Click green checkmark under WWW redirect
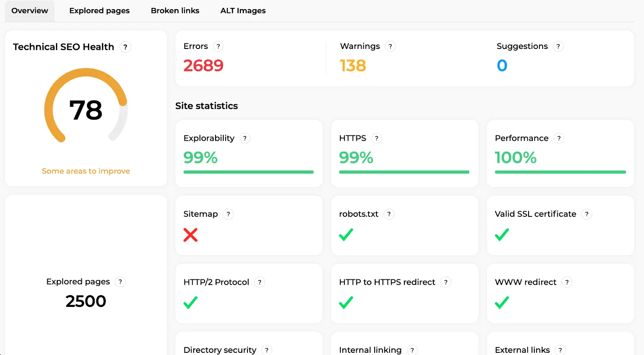644x355 pixels. coord(502,303)
